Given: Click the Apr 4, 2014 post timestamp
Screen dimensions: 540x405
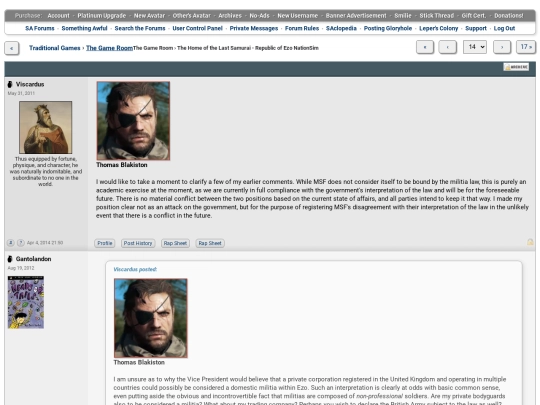Looking at the screenshot, I should pyautogui.click(x=45, y=243).
